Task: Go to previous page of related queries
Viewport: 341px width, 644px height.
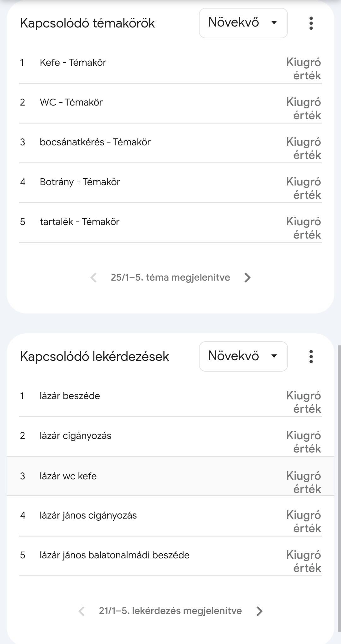Action: 81,611
